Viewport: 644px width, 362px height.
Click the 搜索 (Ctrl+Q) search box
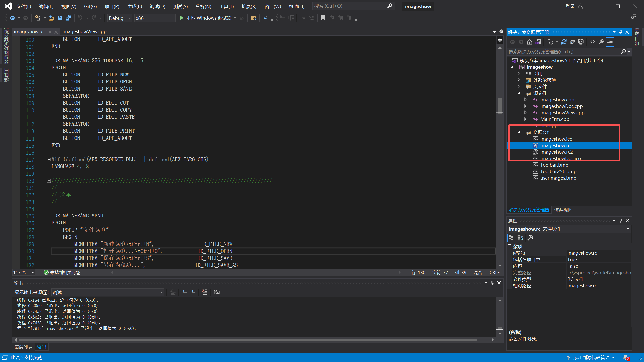point(354,6)
